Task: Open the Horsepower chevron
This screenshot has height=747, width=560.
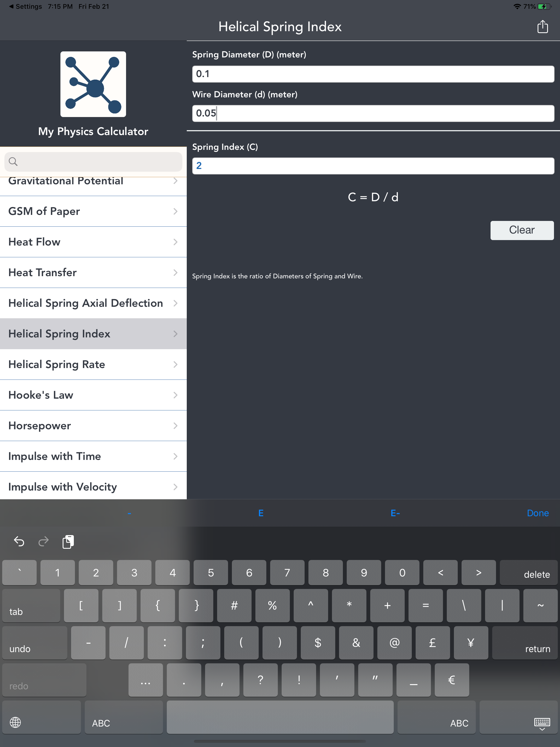Action: [x=175, y=425]
